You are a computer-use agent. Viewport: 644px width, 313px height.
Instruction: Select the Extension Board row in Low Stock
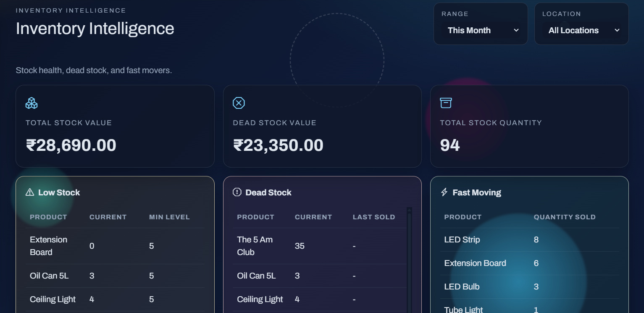[115, 246]
